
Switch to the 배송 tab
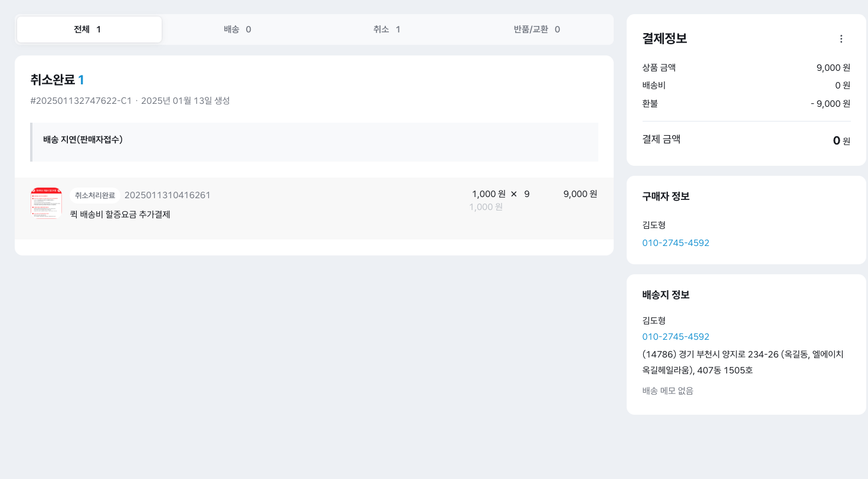(238, 29)
